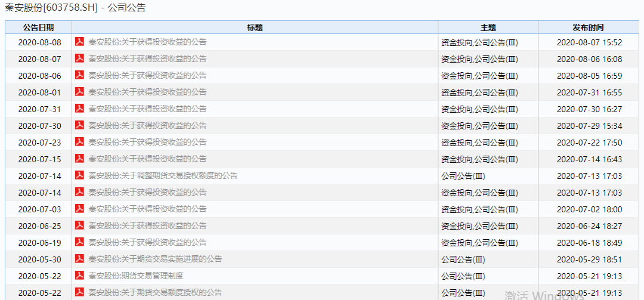Click PDF icon for 关于期货交易实施进展的公告

click(79, 259)
